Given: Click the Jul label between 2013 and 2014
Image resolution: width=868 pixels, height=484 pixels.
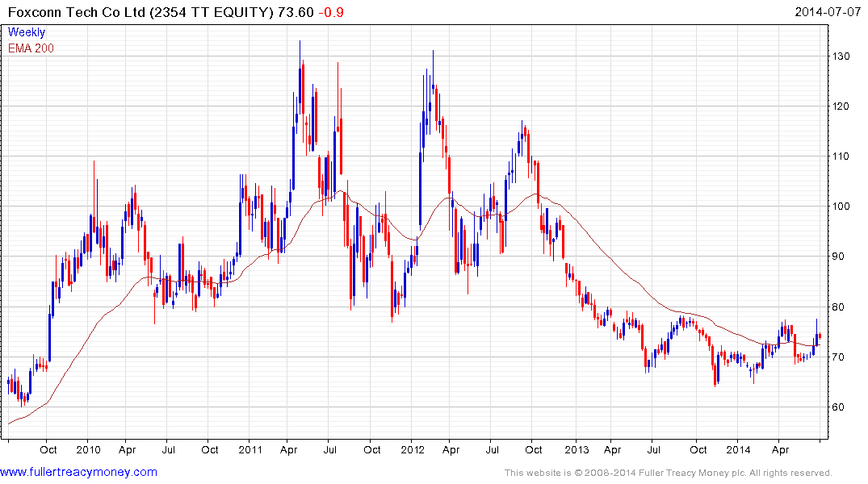Looking at the screenshot, I should 654,449.
